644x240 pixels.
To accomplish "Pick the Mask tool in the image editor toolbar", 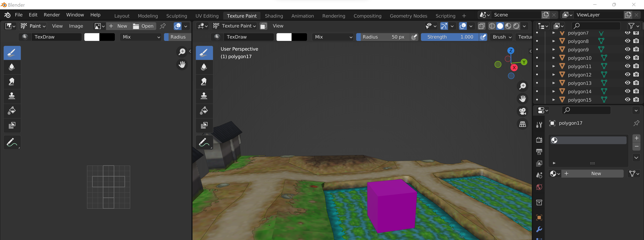I will [12, 125].
